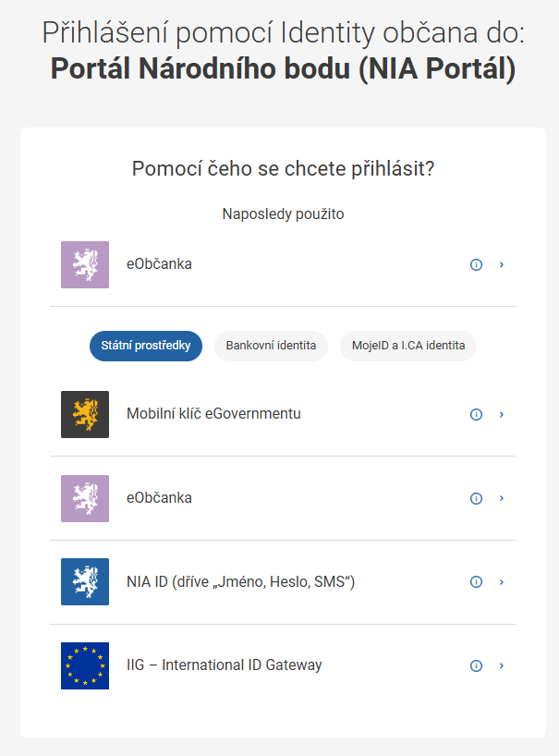This screenshot has width=559, height=756.
Task: Click the EU flag icon for IIG
Action: (84, 665)
